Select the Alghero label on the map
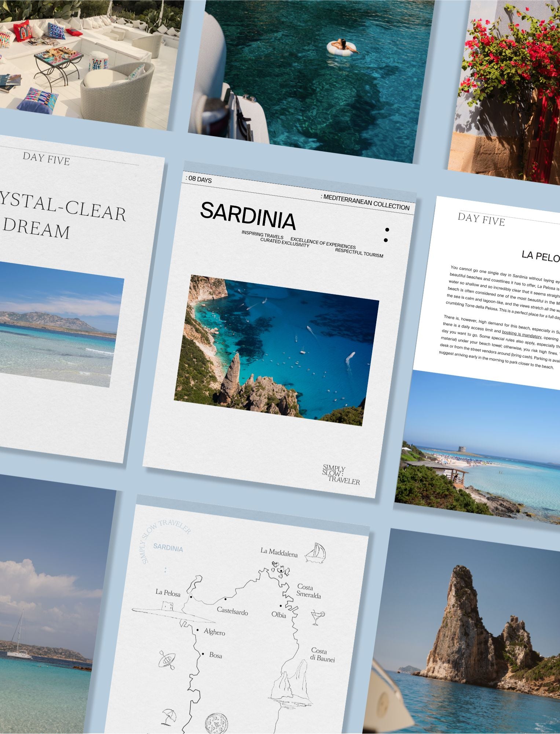The image size is (560, 734). [215, 632]
